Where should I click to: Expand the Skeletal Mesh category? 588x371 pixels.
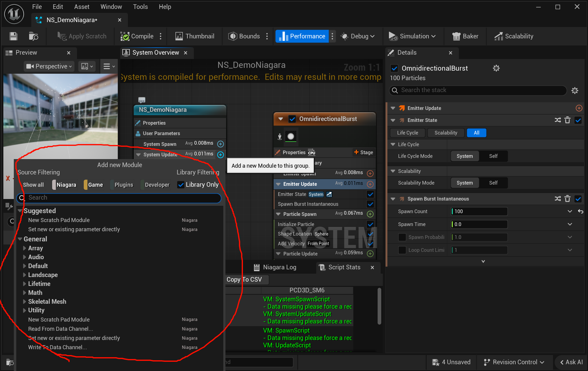click(x=25, y=302)
